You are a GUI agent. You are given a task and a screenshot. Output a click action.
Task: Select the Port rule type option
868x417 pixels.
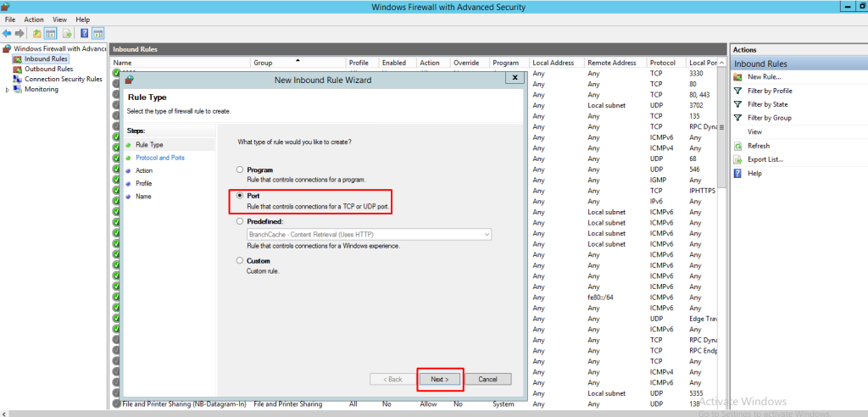(240, 195)
